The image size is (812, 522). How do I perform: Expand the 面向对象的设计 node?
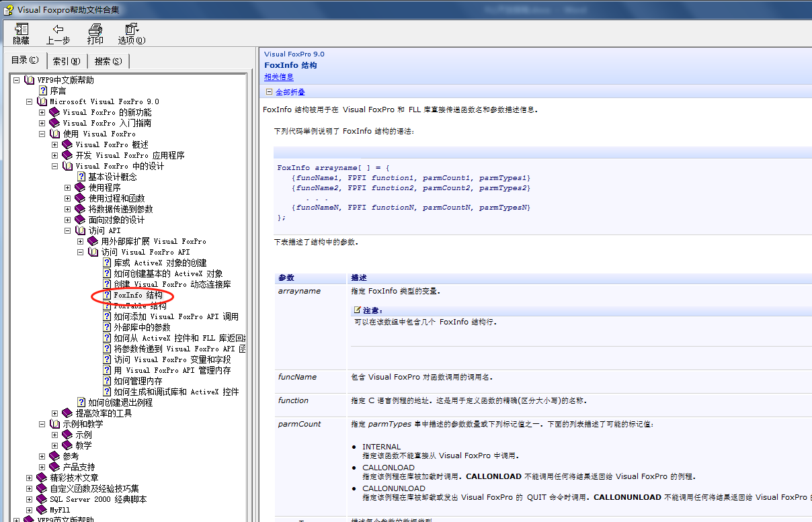68,220
